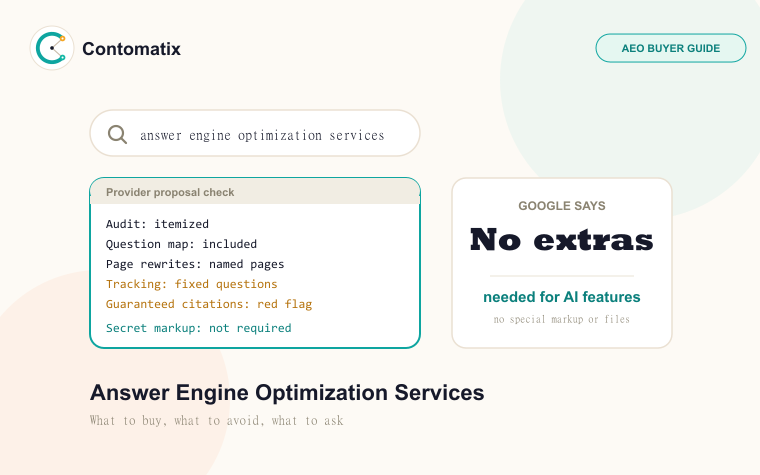Image resolution: width=760 pixels, height=475 pixels.
Task: Click the Contomatix circular logo icon
Action: (52, 48)
